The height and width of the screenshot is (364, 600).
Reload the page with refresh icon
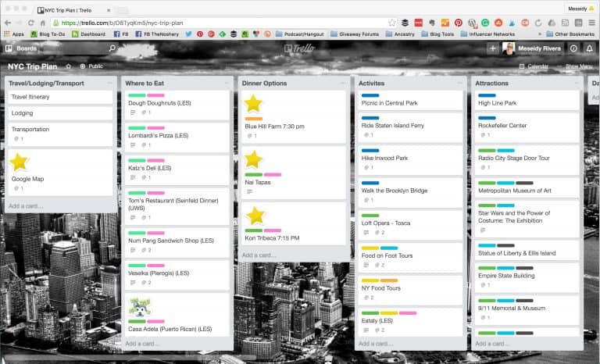pyautogui.click(x=31, y=23)
